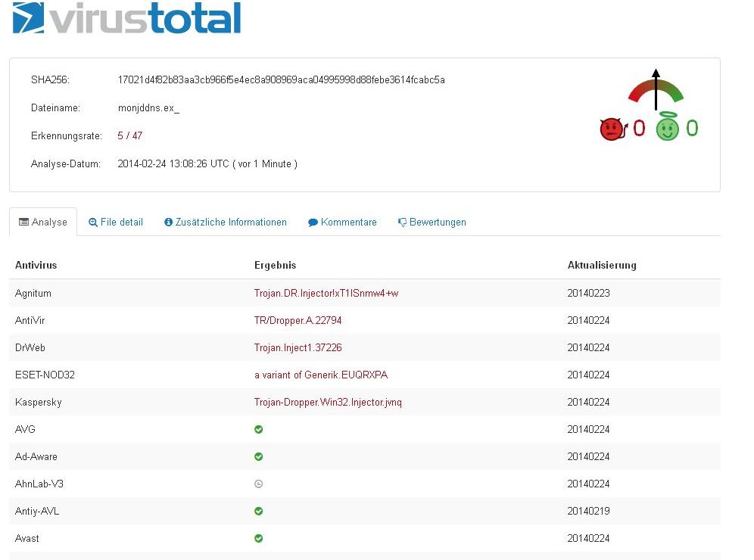Click the green check icon for Antiy-AVL
The image size is (754, 560).
coord(259,511)
